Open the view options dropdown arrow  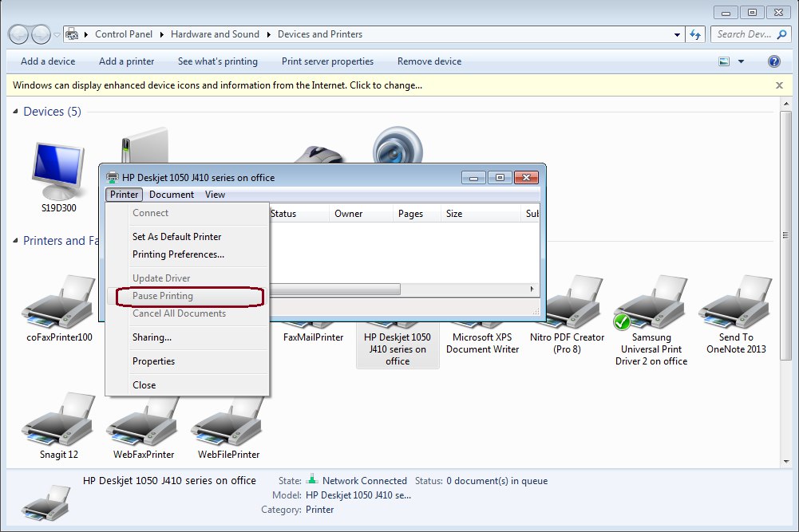[x=741, y=61]
